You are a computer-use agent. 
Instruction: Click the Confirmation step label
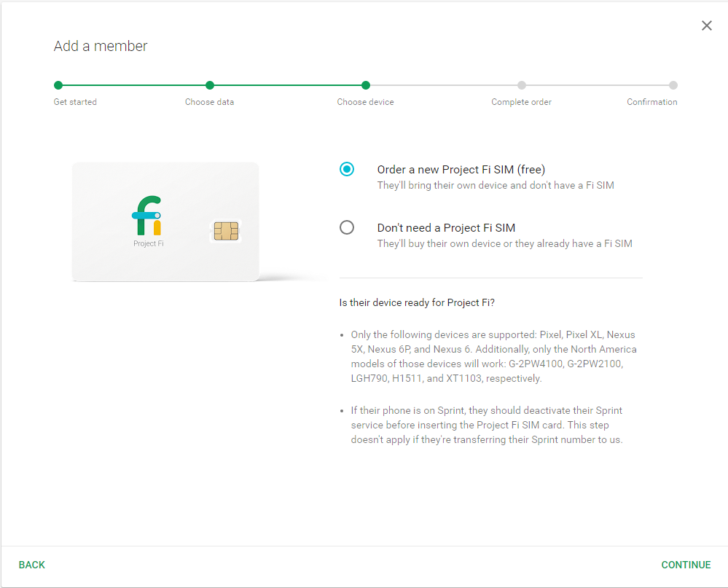point(652,101)
